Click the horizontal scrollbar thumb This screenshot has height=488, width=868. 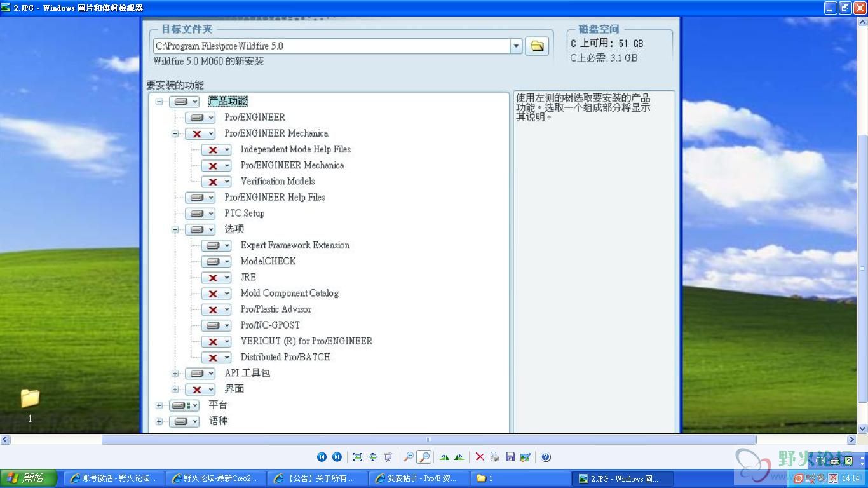pos(429,440)
